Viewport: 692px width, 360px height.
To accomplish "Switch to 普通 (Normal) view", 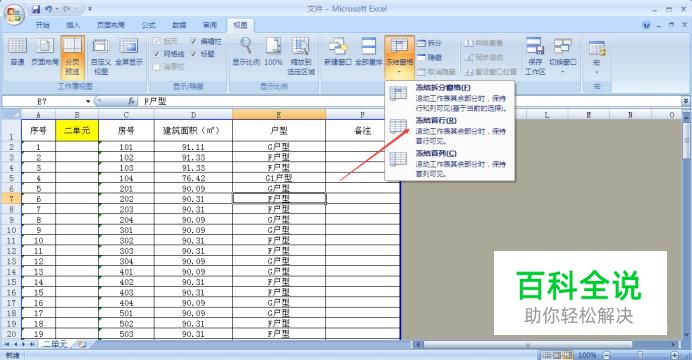I will click(17, 52).
